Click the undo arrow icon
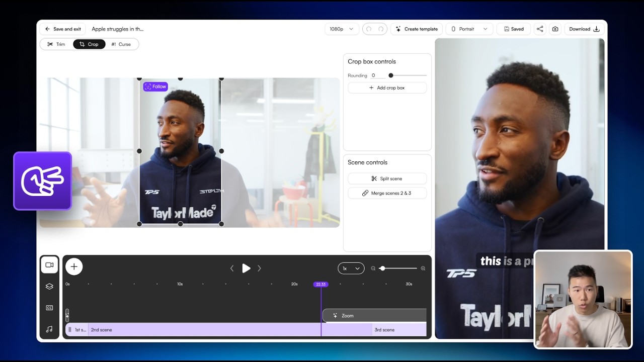This screenshot has width=644, height=362. point(369,29)
